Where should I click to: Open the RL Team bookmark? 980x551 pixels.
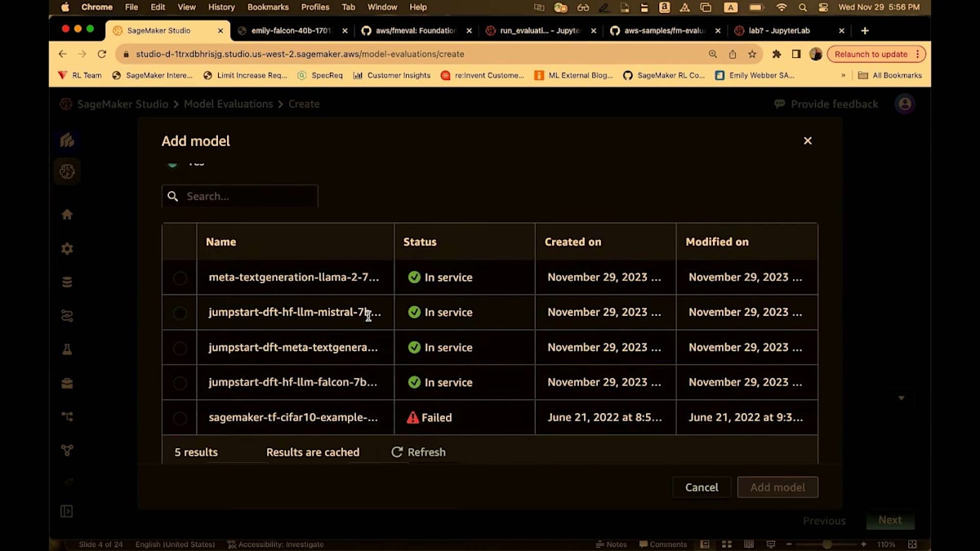pos(79,75)
